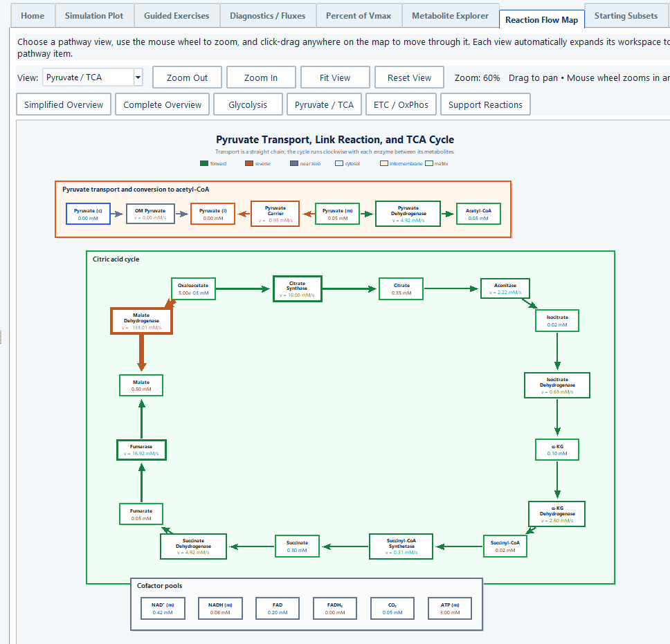
Task: Select the CO₂ cofactor pool box
Action: (392, 608)
